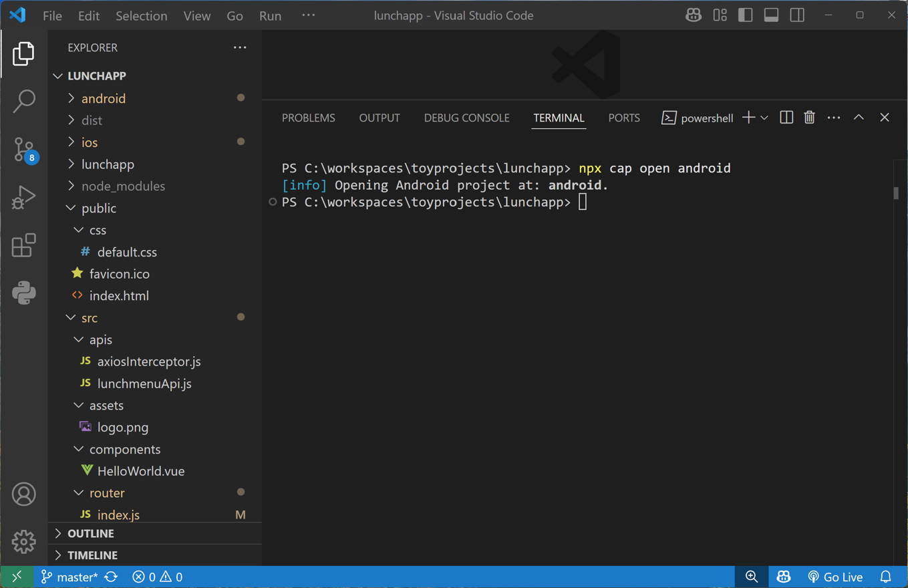Open errors and warnings count indicator
Image resolution: width=908 pixels, height=588 pixels.
coord(157,577)
